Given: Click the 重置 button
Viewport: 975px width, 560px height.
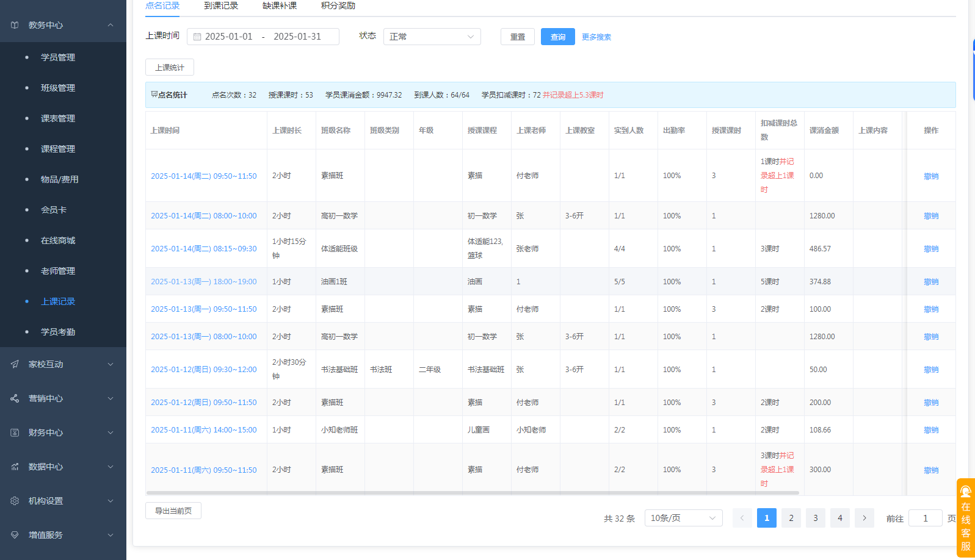Looking at the screenshot, I should [x=518, y=37].
